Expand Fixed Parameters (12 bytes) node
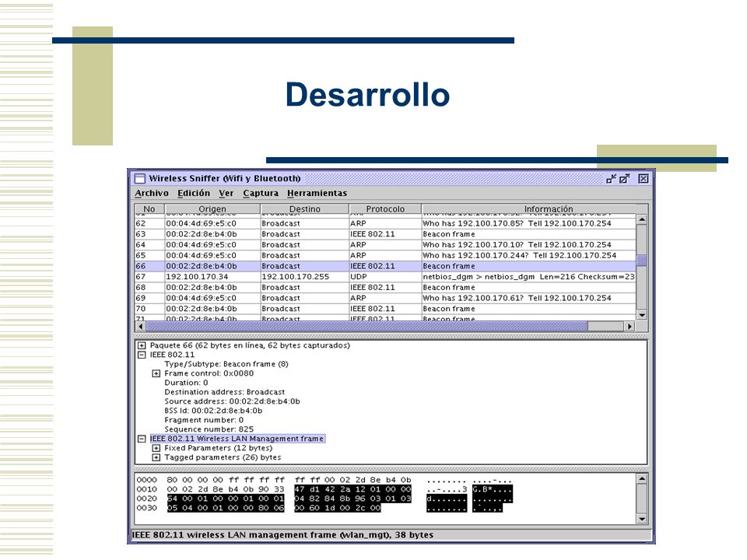Viewport: 747px width, 560px height. pyautogui.click(x=156, y=448)
